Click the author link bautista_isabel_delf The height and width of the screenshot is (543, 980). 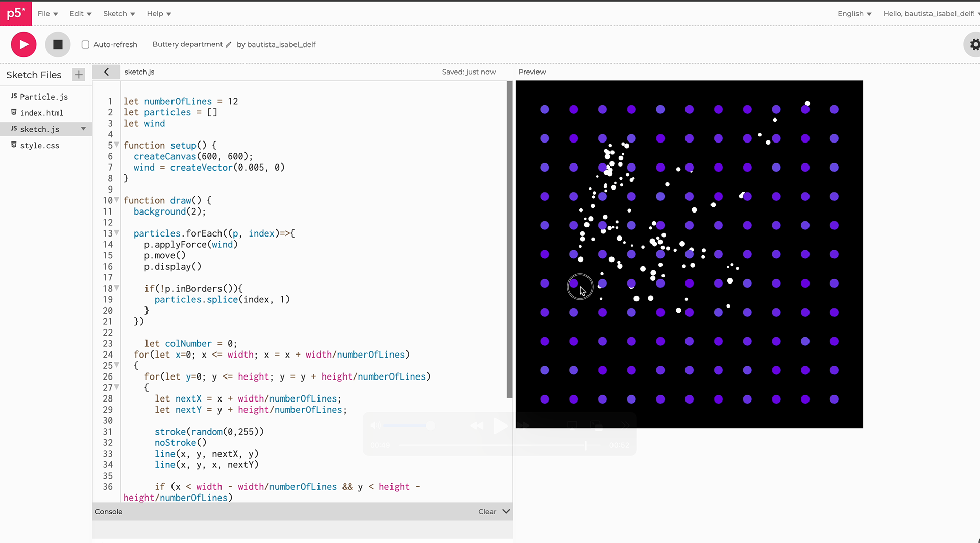281,44
